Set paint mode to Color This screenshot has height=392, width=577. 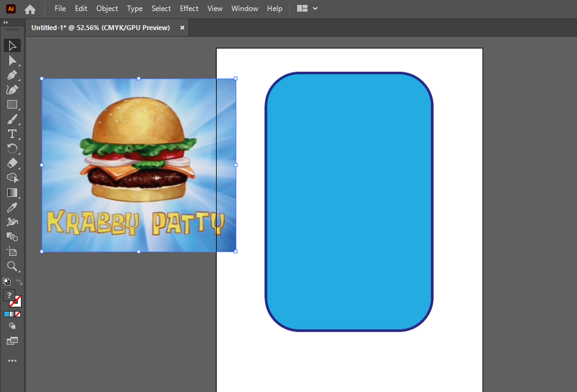[7, 314]
